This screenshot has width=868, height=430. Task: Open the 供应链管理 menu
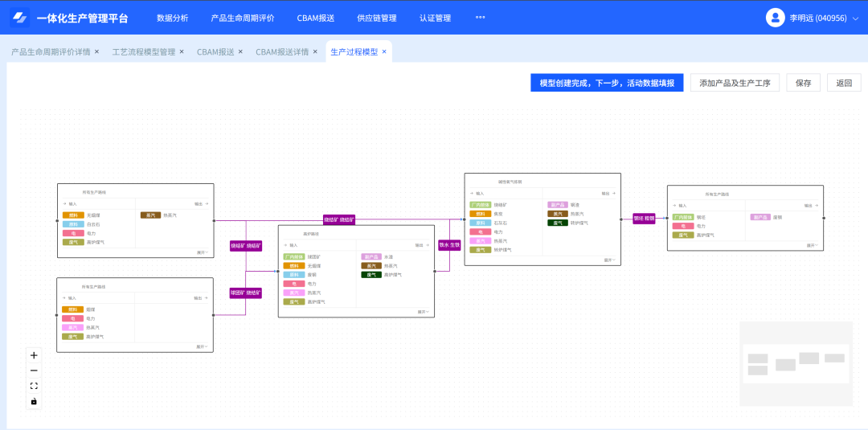376,18
